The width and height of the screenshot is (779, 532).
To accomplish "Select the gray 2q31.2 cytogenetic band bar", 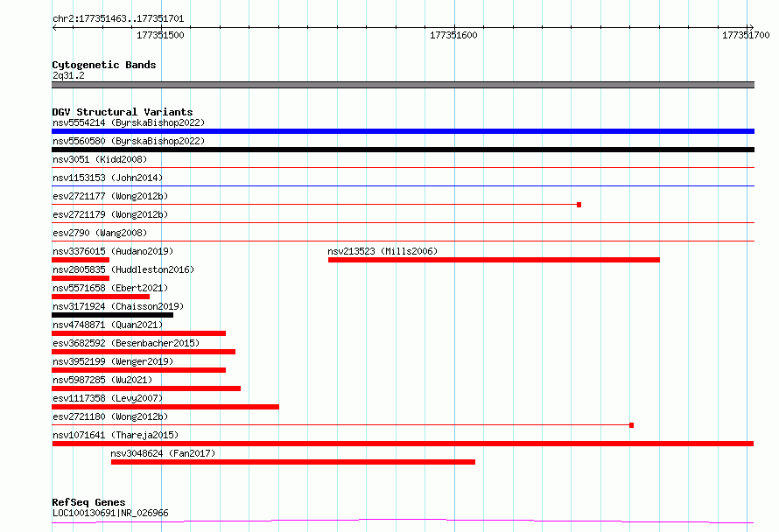I will click(403, 85).
